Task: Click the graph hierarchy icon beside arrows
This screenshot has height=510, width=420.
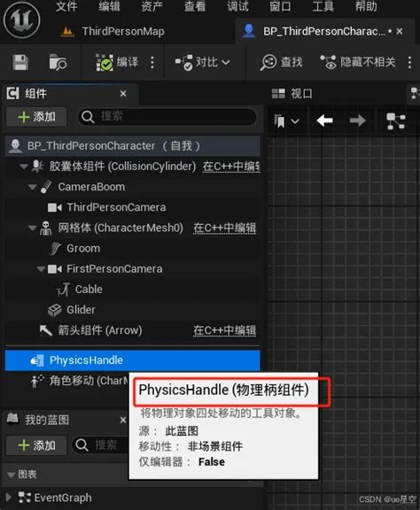Action: pyautogui.click(x=395, y=121)
